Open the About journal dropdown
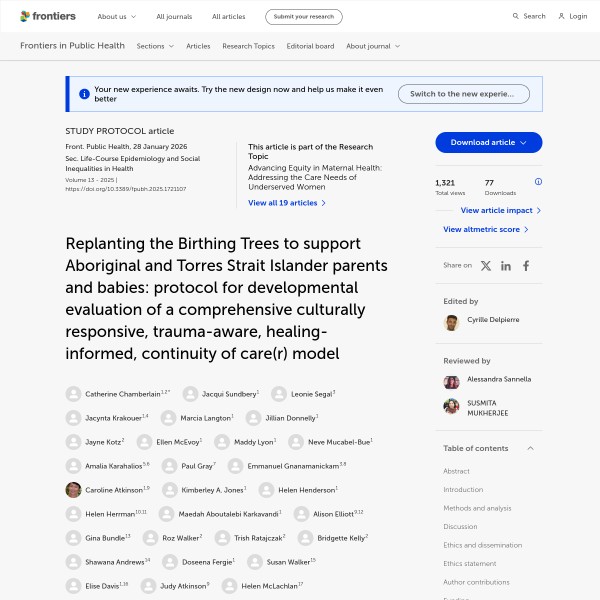 point(373,46)
